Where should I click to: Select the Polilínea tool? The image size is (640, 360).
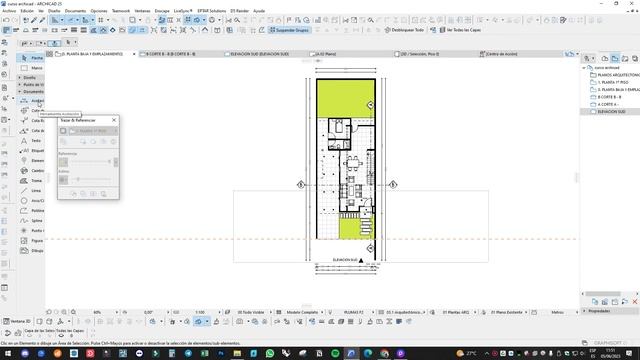click(x=31, y=211)
